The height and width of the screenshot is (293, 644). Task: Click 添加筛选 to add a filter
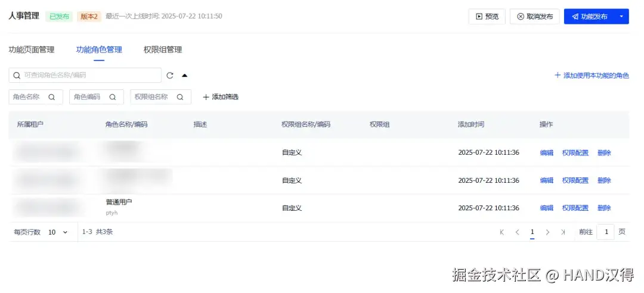[x=221, y=97]
